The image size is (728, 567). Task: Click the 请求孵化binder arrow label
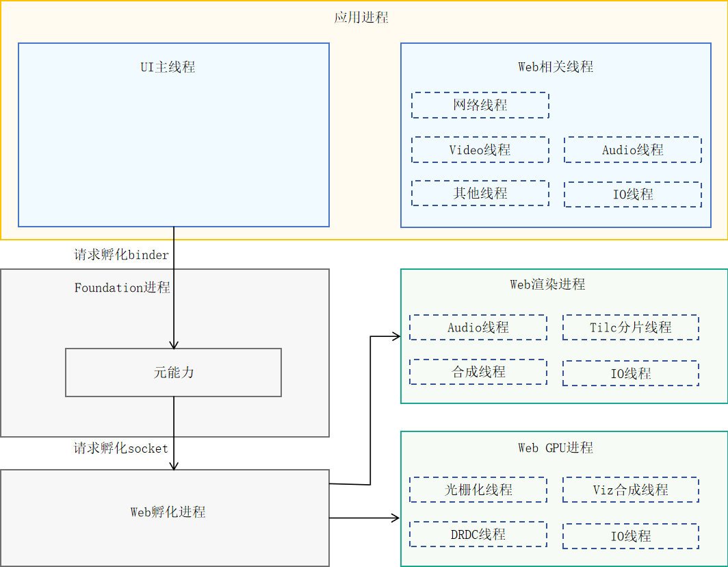click(x=121, y=255)
